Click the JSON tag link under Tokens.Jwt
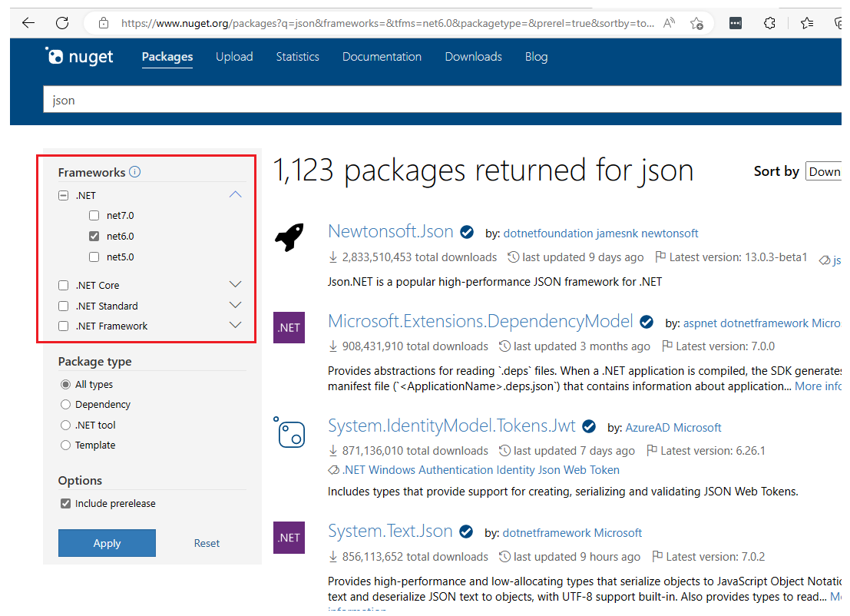850x616 pixels. click(548, 469)
